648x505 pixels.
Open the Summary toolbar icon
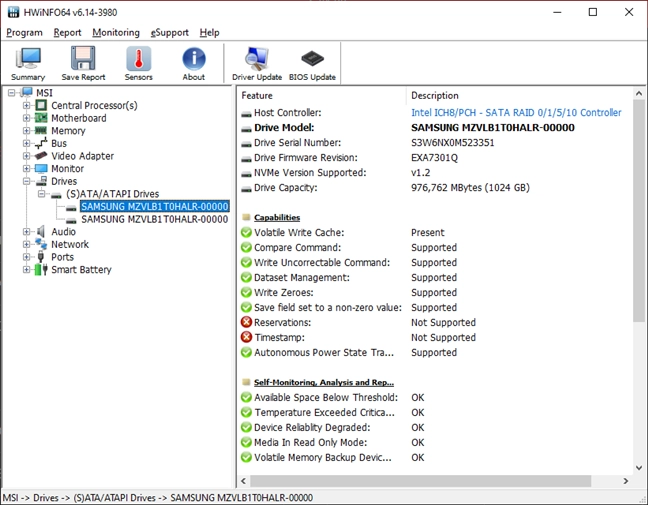click(x=28, y=64)
